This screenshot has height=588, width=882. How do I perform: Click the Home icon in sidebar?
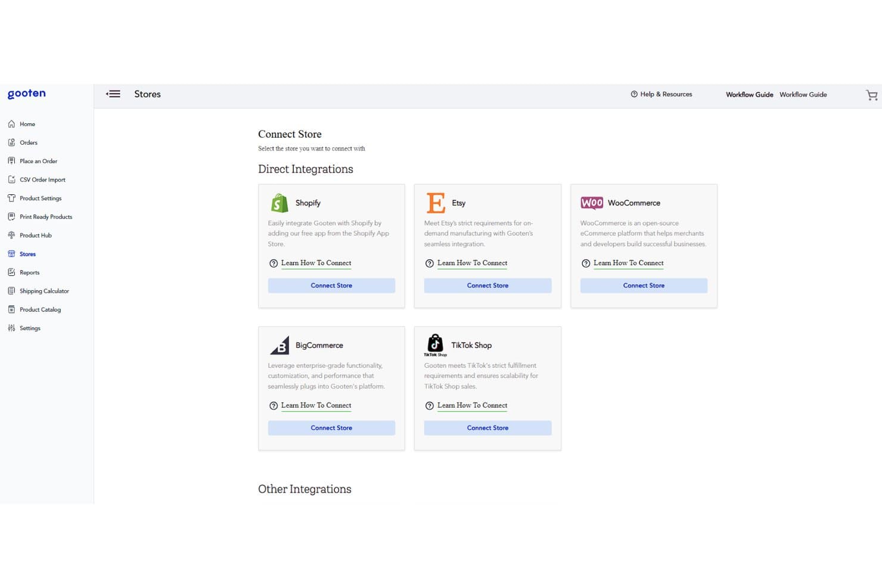coord(11,124)
